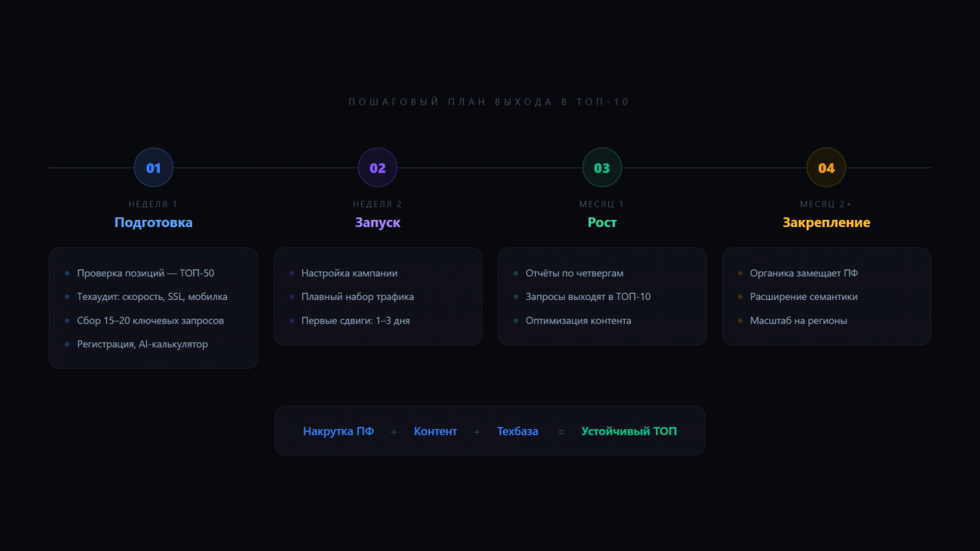Select the Запуск stage heading
The image size is (980, 551).
click(377, 223)
